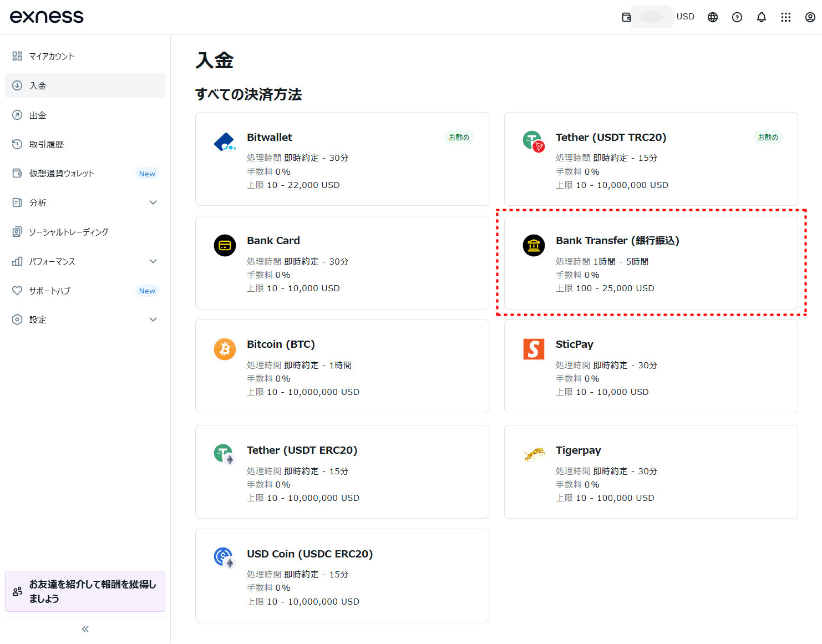The width and height of the screenshot is (822, 644).
Task: Click the お勧め badge on Tether TRC20
Action: 768,137
